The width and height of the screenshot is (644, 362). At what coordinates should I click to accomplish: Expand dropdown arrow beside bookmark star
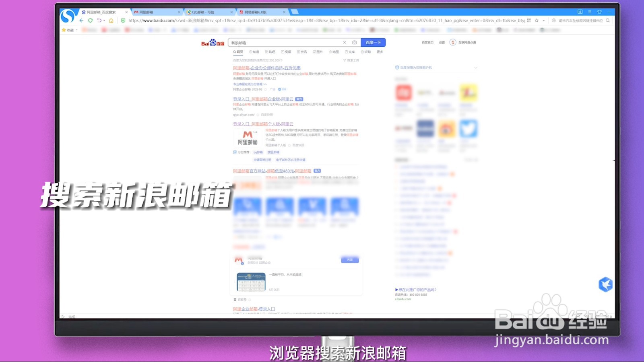click(543, 21)
